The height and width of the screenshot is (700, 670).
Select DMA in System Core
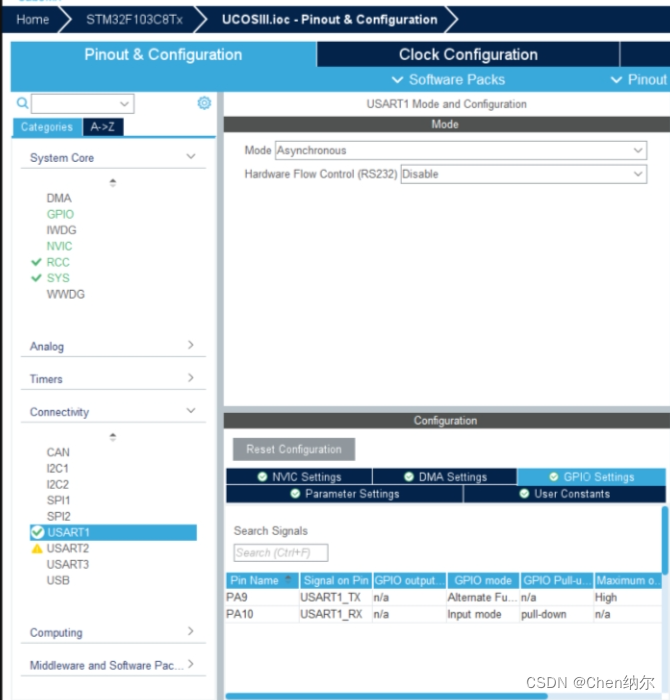[x=59, y=198]
